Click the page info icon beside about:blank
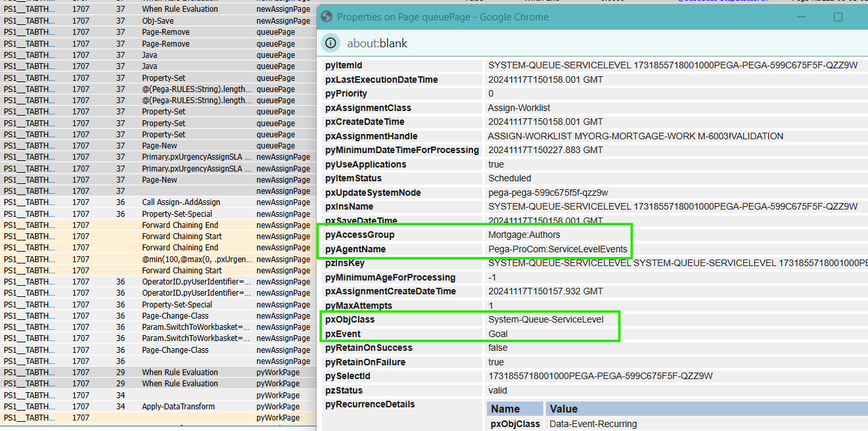Viewport: 868px width, 431px height. click(330, 43)
